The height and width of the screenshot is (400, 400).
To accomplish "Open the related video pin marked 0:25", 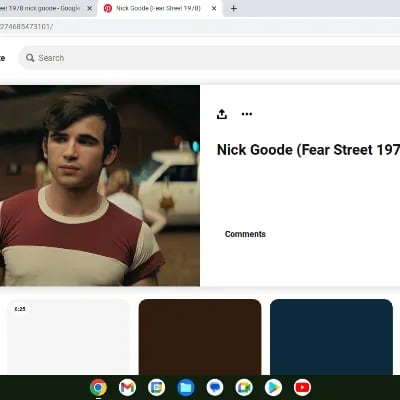I will coord(68,337).
